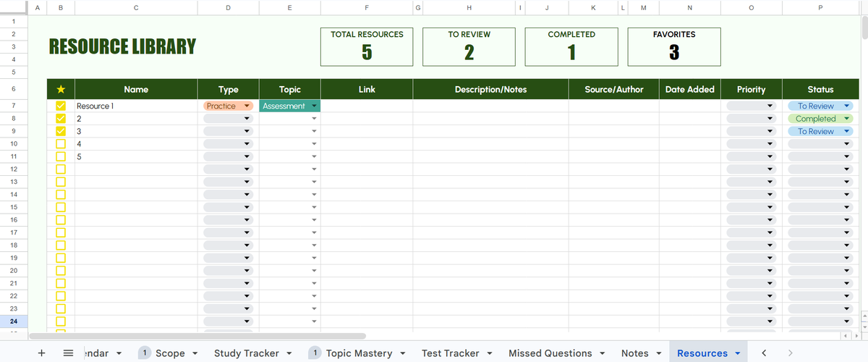Viewport: 868px width, 362px height.
Task: Open the Study Tracker tab dropdown arrow
Action: pyautogui.click(x=289, y=353)
